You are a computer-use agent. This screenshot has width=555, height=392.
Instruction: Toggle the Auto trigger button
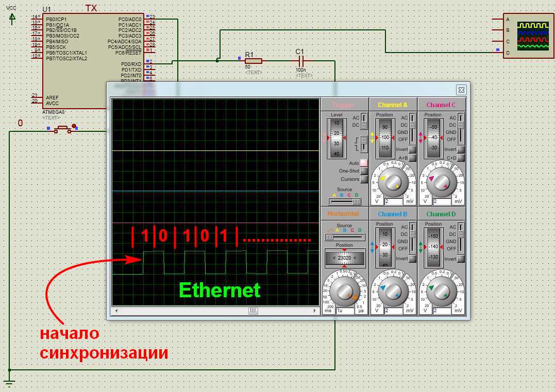(364, 163)
